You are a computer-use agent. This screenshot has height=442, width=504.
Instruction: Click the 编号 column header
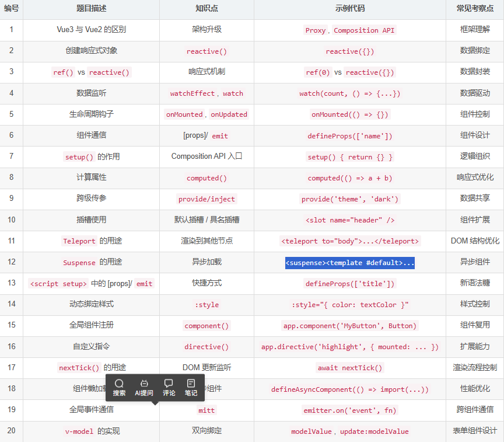click(x=11, y=8)
